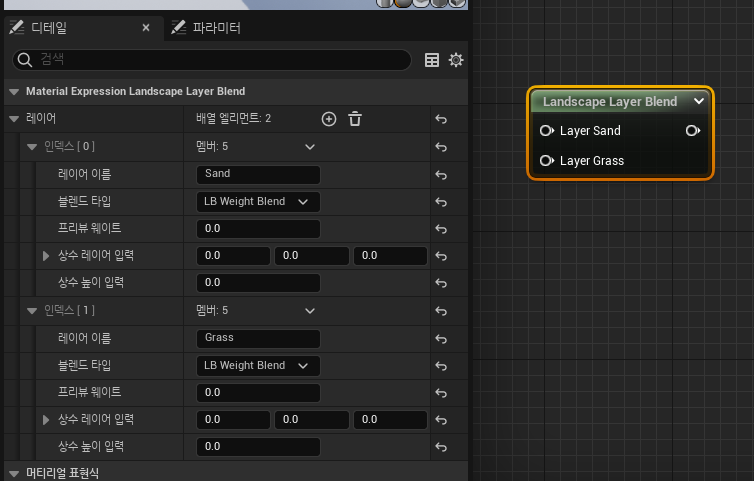Close the 디테일 tab
The height and width of the screenshot is (481, 754).
[146, 28]
